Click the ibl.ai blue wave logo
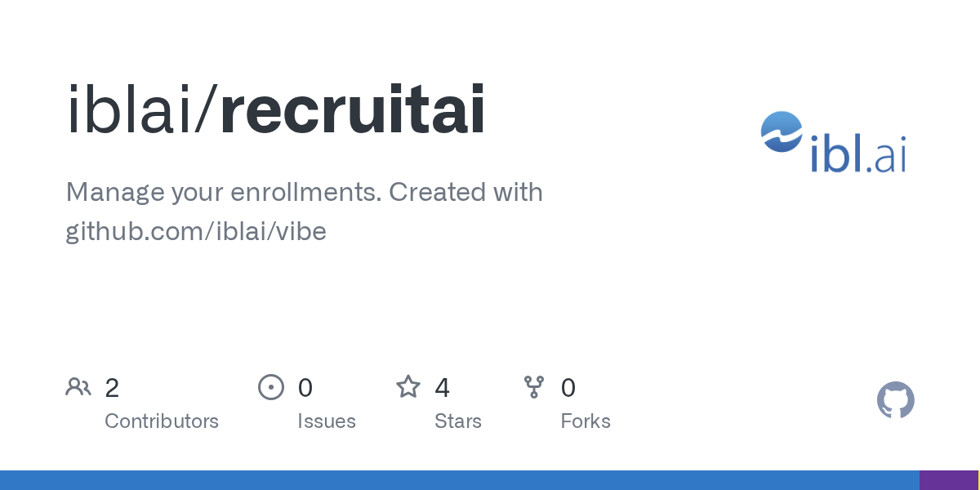 [x=783, y=132]
